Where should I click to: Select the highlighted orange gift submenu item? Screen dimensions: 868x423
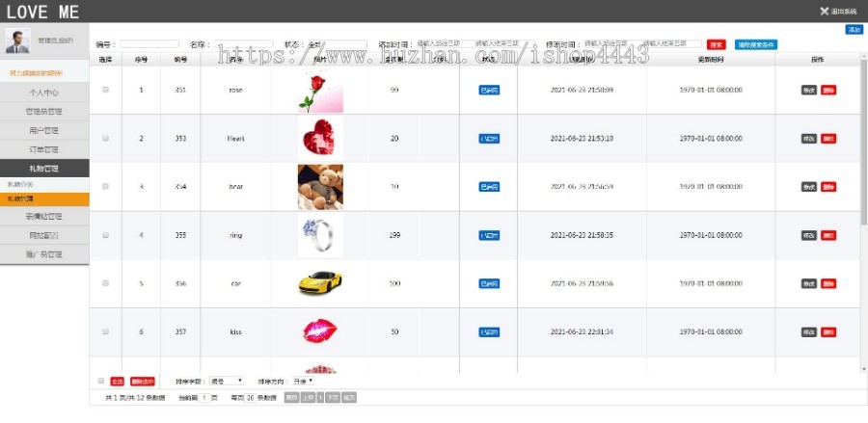pos(44,199)
